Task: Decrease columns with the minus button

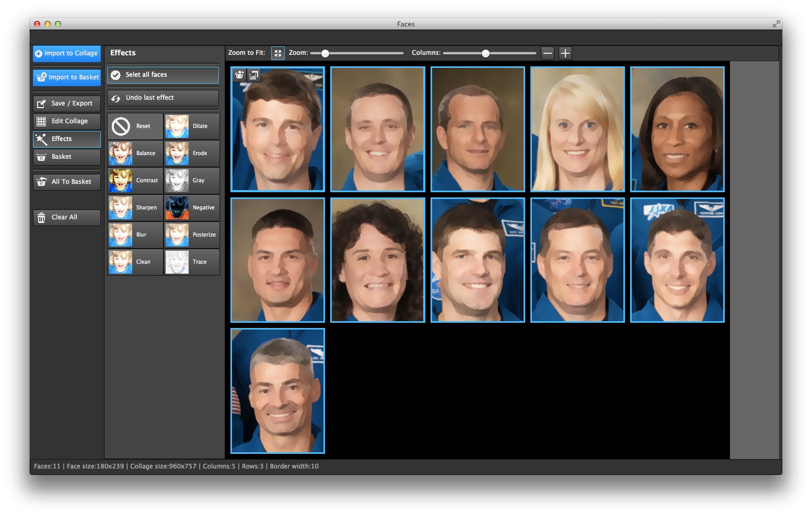Action: (x=548, y=53)
